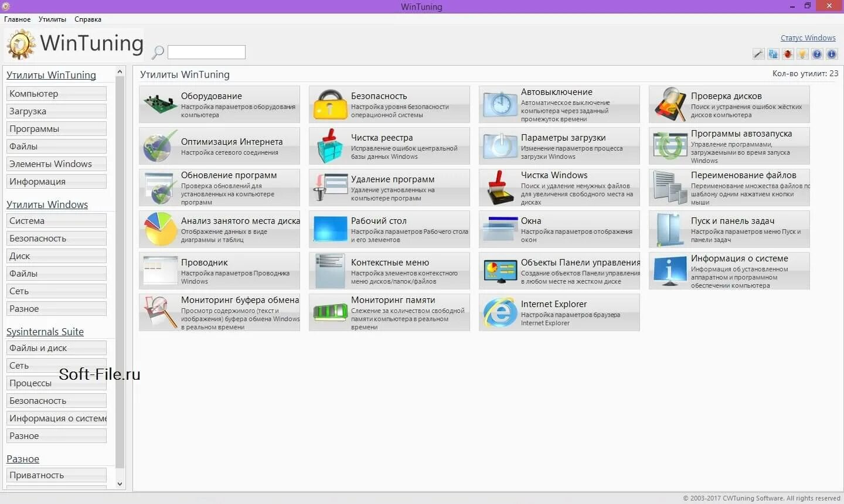This screenshot has width=844, height=504.
Task: Open Переименование файлов tile icon
Action: 670,188
